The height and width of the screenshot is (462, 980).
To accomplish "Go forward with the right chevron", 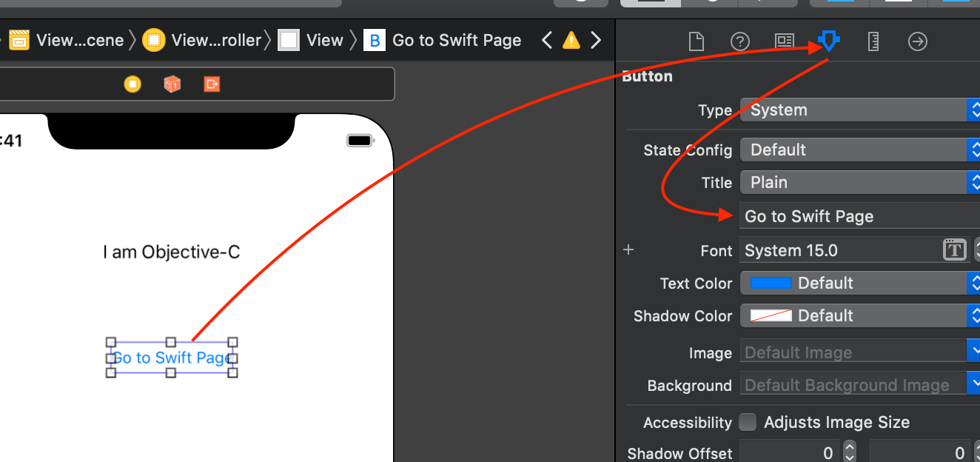I will 596,40.
